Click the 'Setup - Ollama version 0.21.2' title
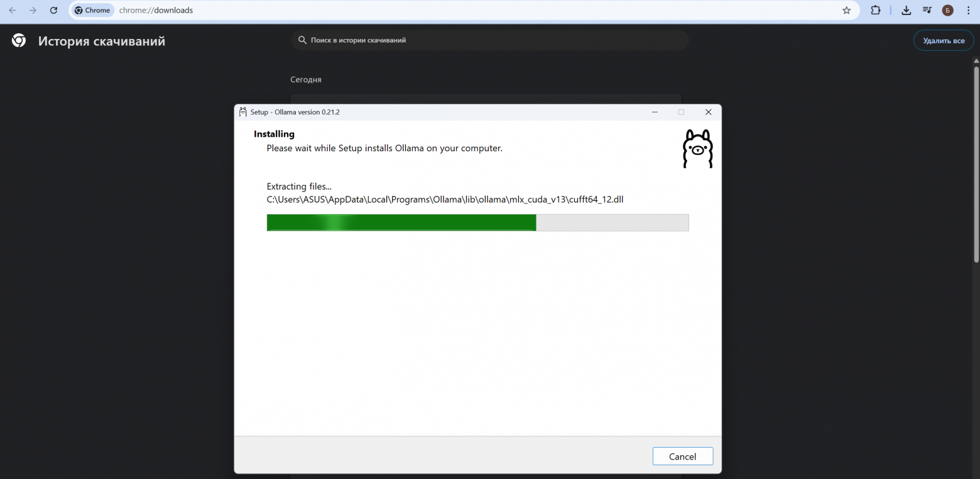Screen dimensions: 980x479 tap(295, 112)
